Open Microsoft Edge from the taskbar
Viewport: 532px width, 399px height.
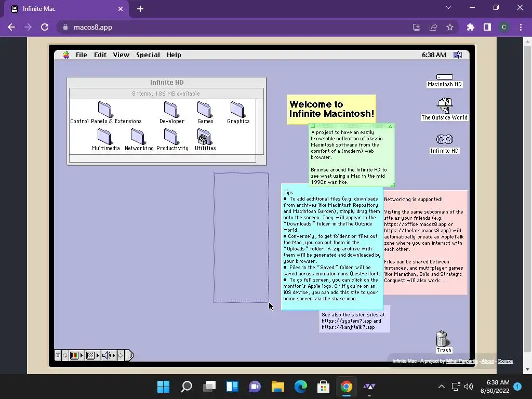tap(301, 387)
